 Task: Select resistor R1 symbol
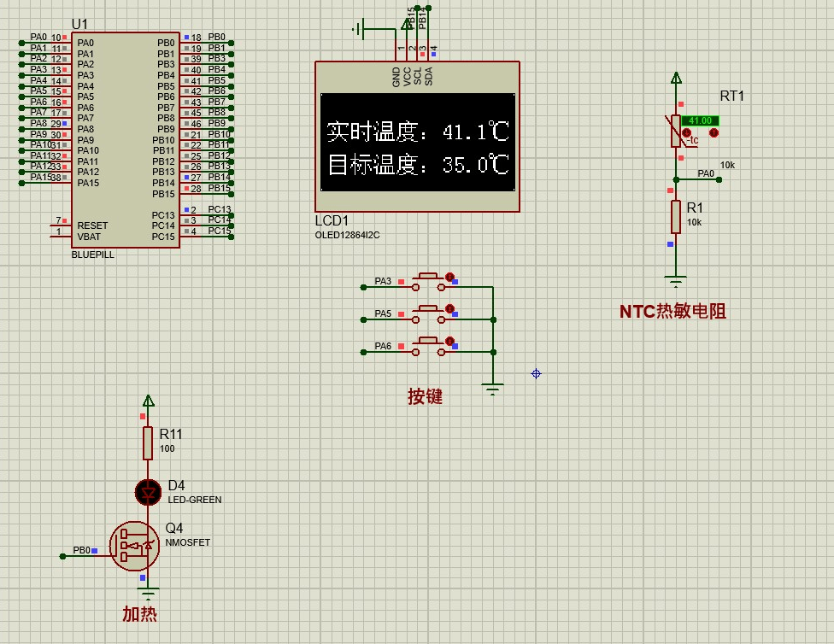676,217
